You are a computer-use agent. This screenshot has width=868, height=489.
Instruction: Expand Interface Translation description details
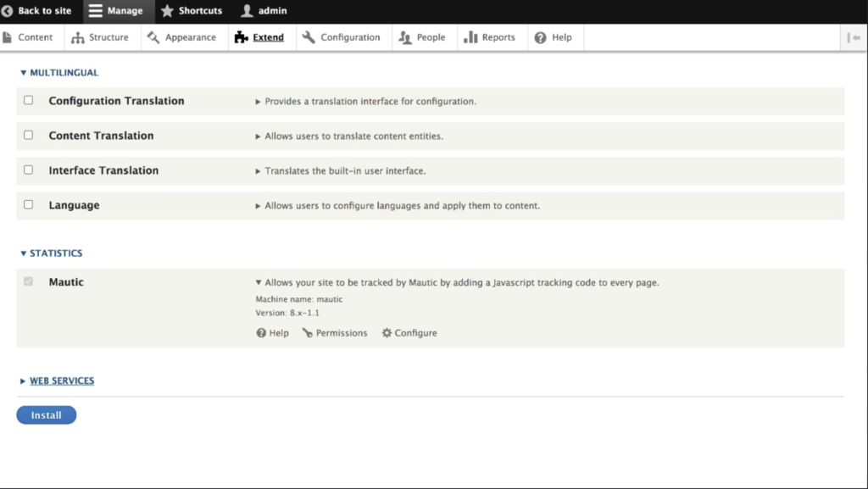(x=258, y=171)
